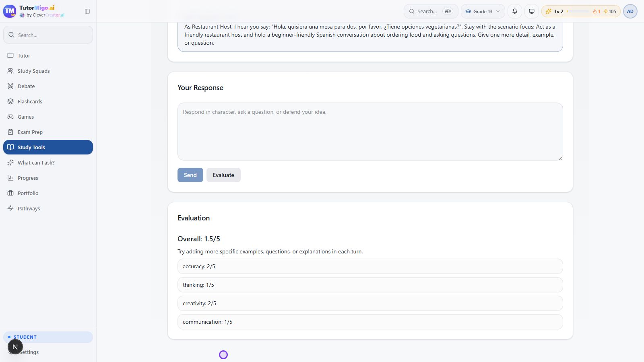Open the Debate page
The image size is (644, 362).
(x=48, y=86)
